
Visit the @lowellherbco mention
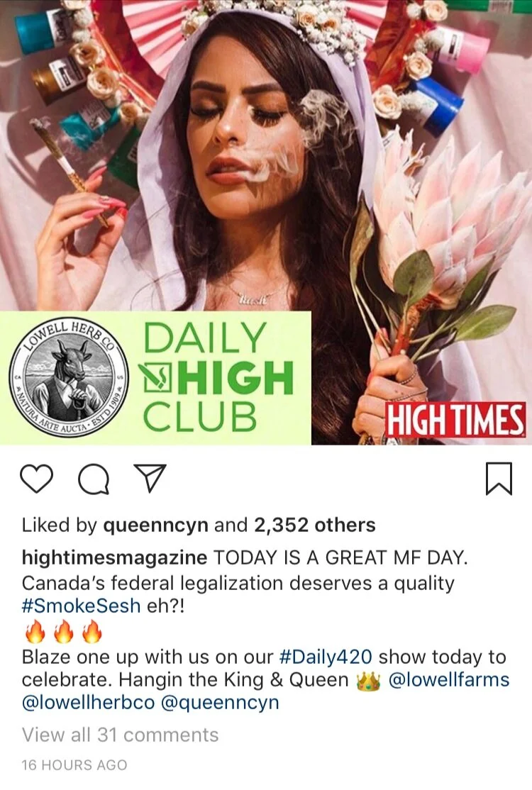click(x=88, y=702)
